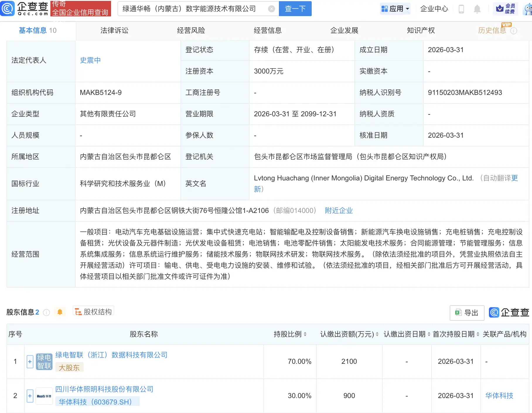This screenshot has height=413, width=532.
Task: Open legal representative 史震中 profile link
Action: 90,60
